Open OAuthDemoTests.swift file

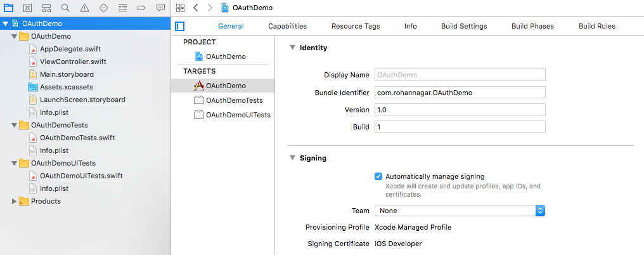[77, 138]
